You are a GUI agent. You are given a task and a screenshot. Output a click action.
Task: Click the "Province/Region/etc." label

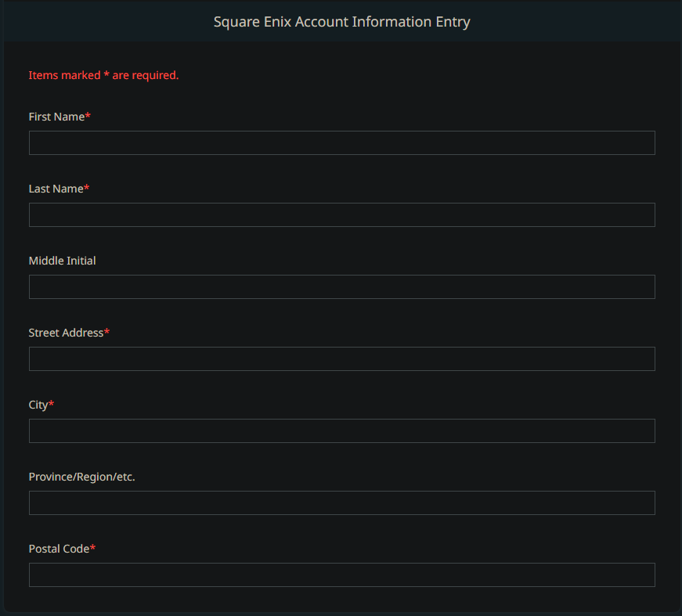point(81,477)
